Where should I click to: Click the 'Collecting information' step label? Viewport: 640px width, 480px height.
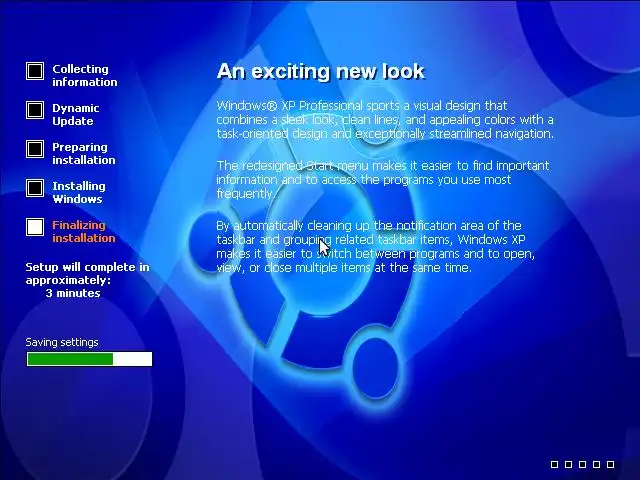[84, 76]
